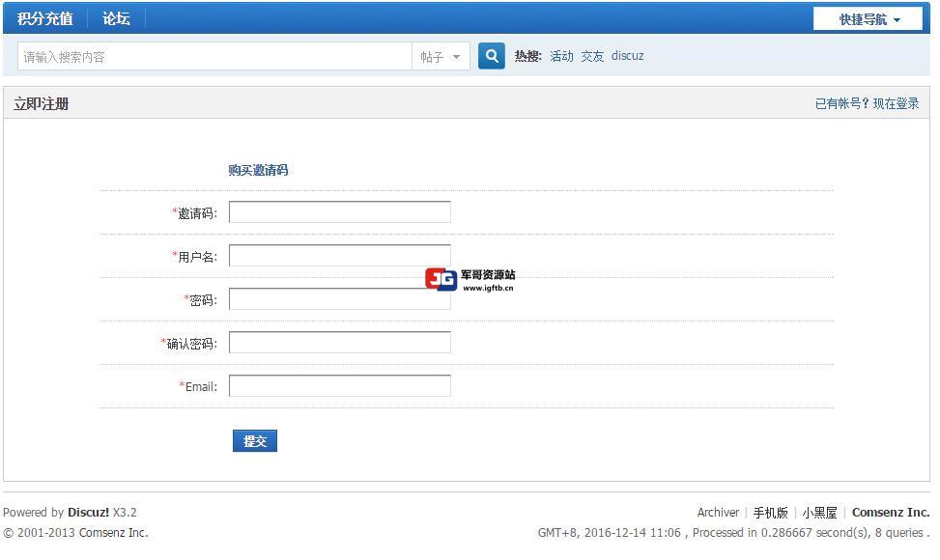The width and height of the screenshot is (940, 560).
Task: Expand the 快捷导航 quick navigation menu
Action: pyautogui.click(x=868, y=19)
